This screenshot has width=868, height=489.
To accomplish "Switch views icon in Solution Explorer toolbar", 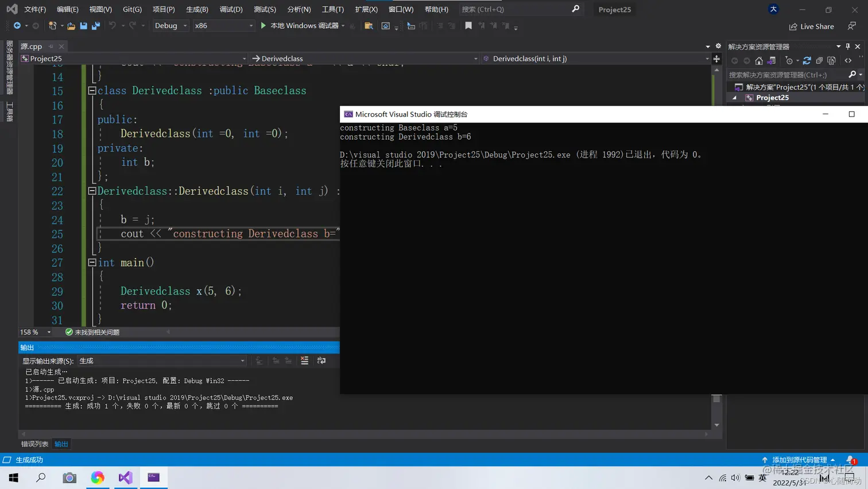I will (x=772, y=61).
